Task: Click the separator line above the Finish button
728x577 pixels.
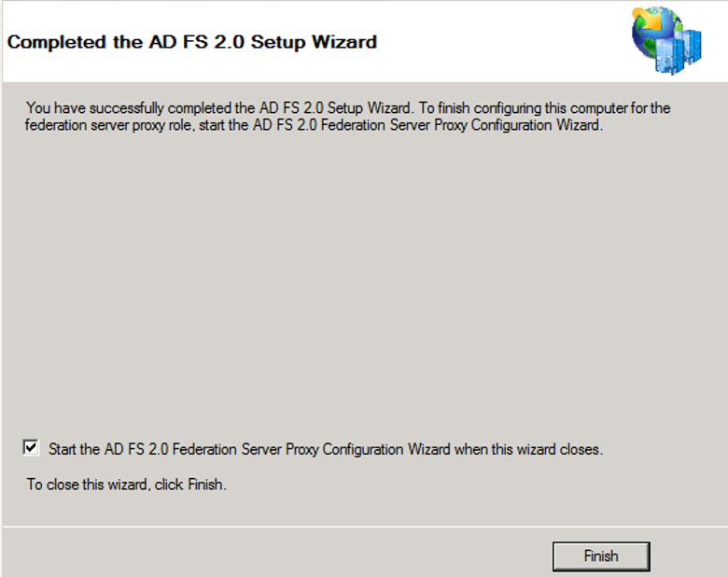Action: coord(364,527)
